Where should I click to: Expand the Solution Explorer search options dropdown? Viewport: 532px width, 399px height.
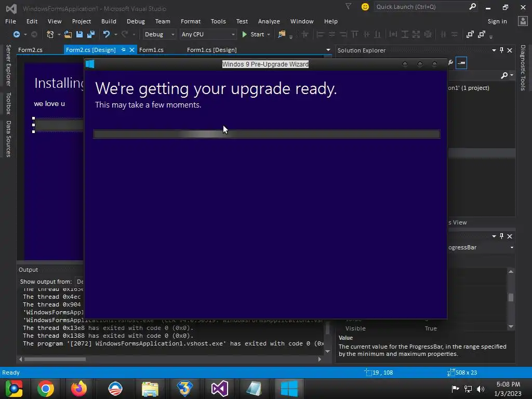(x=512, y=75)
